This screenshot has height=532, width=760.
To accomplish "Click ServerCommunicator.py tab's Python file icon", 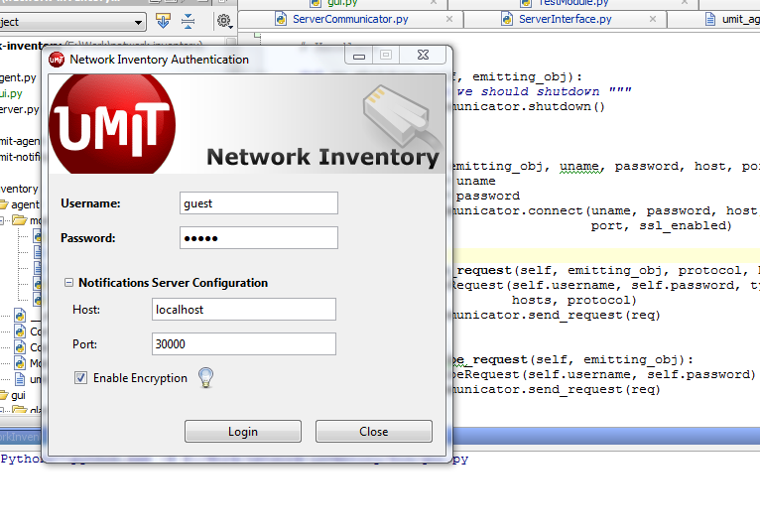I will 281,20.
